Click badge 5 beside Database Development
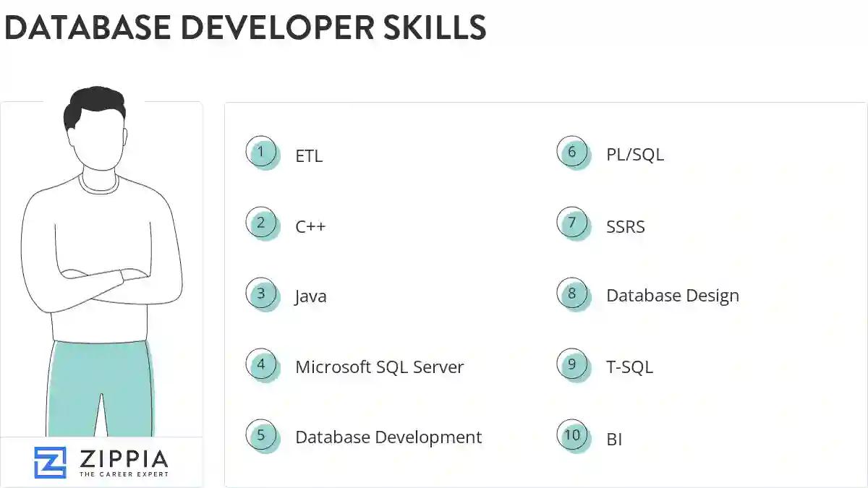This screenshot has height=488, width=868. (x=262, y=435)
